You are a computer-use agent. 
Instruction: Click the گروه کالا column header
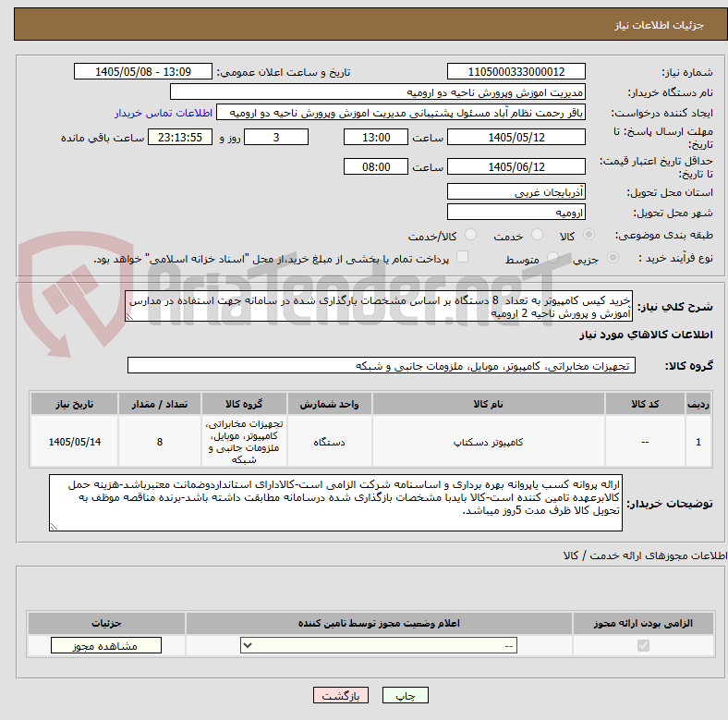click(244, 404)
